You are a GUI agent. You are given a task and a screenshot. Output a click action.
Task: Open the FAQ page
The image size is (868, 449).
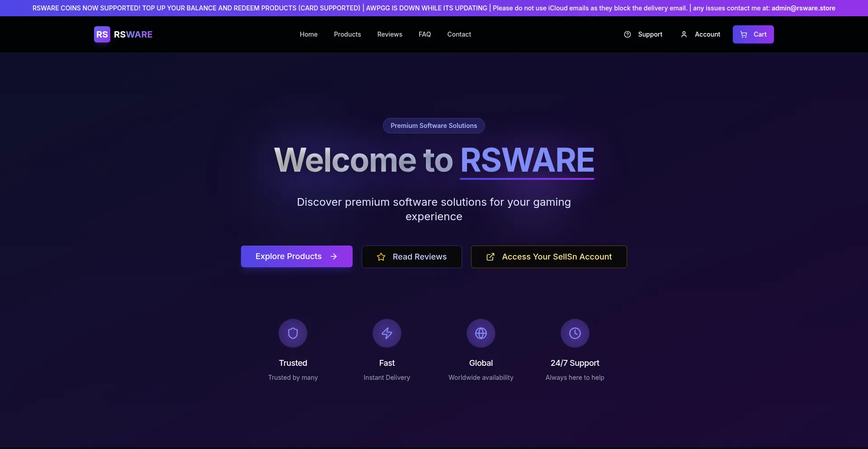(x=425, y=34)
